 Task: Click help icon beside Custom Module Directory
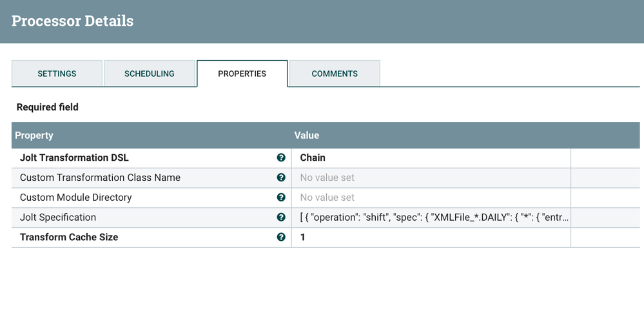(x=281, y=198)
